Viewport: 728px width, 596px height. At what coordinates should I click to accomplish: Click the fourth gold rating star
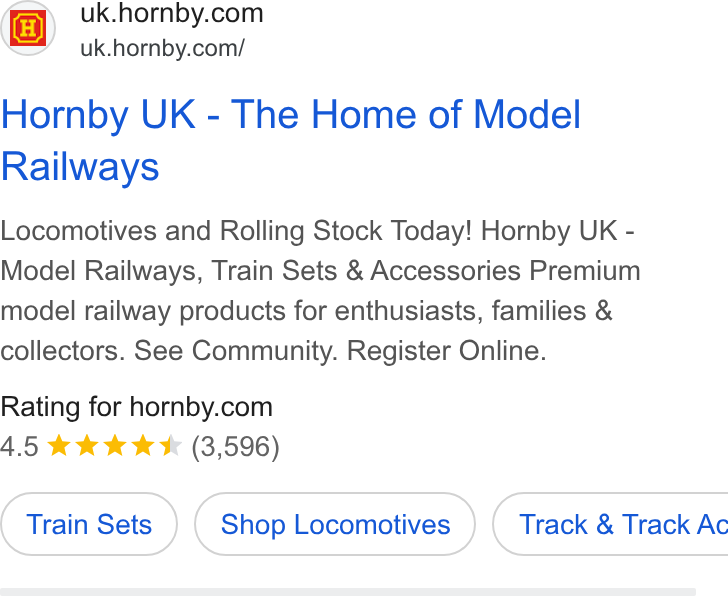[x=143, y=446]
